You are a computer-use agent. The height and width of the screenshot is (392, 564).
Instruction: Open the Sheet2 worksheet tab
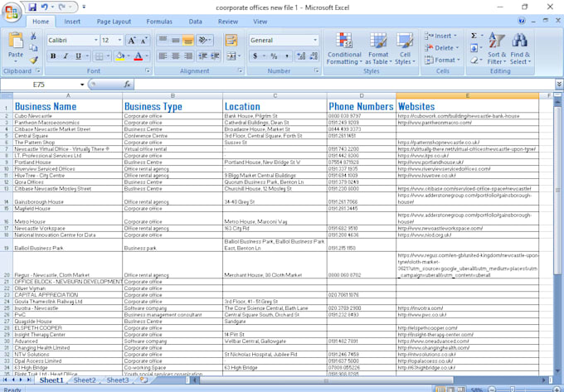click(x=85, y=380)
